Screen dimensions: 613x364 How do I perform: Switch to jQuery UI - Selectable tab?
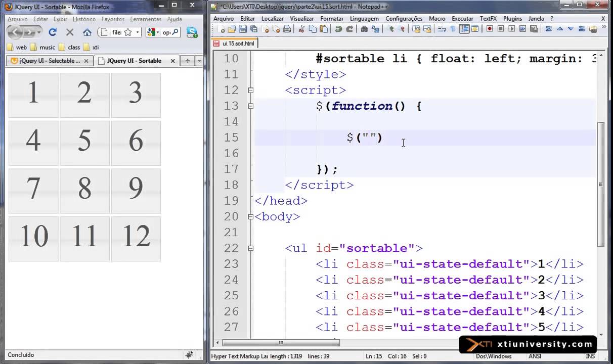coord(49,61)
